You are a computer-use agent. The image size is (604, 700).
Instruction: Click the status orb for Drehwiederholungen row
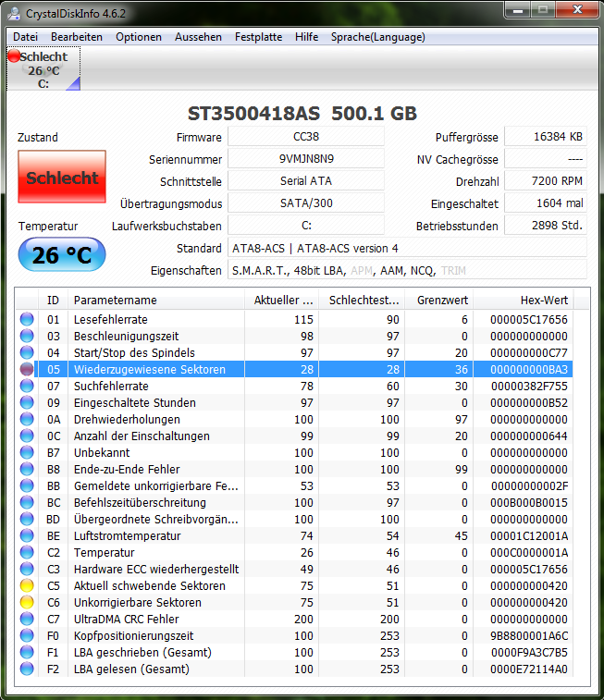tap(27, 419)
